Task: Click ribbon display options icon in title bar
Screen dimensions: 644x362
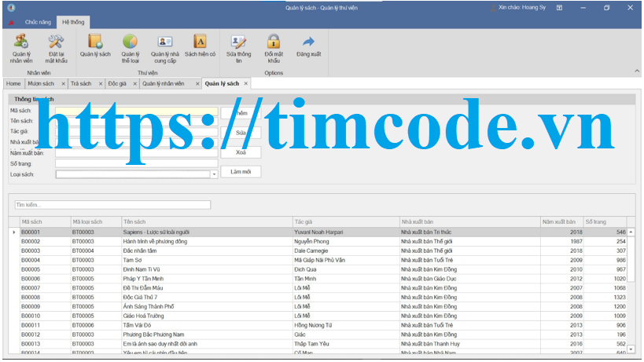Action: [559, 7]
